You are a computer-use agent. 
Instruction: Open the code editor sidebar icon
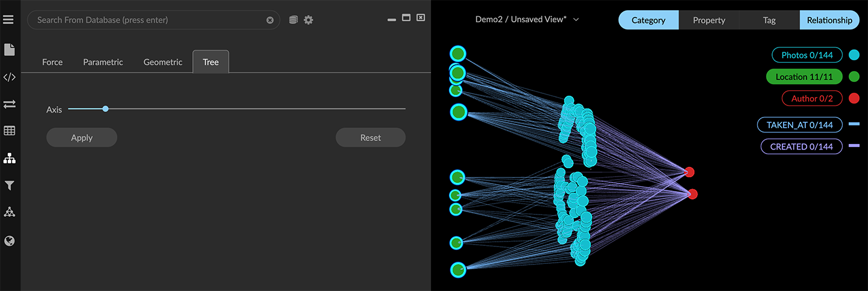coord(9,77)
